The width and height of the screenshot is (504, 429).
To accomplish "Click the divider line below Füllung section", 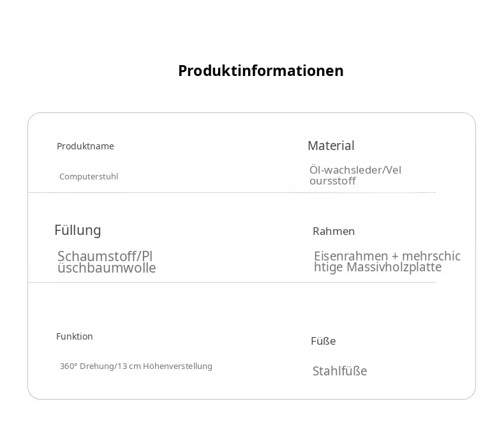I will pos(232,283).
